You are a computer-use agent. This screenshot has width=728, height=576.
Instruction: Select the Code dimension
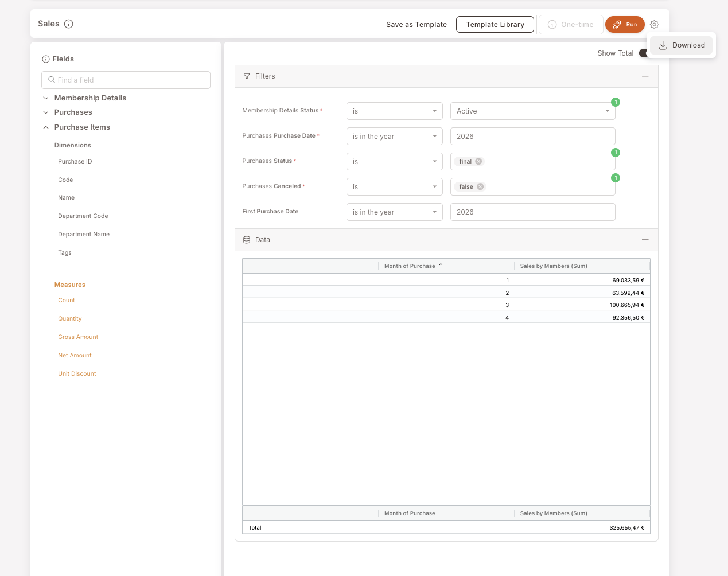tap(65, 180)
